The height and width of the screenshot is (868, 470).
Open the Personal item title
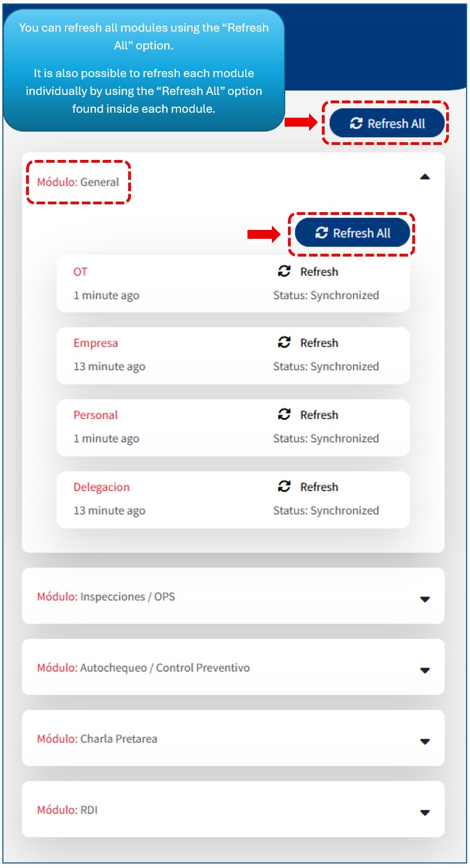pos(95,415)
